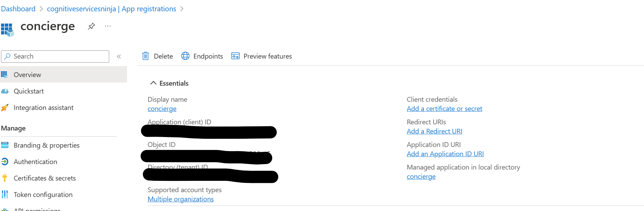Click Add an Application ID URI
The height and width of the screenshot is (211, 644).
tap(445, 154)
